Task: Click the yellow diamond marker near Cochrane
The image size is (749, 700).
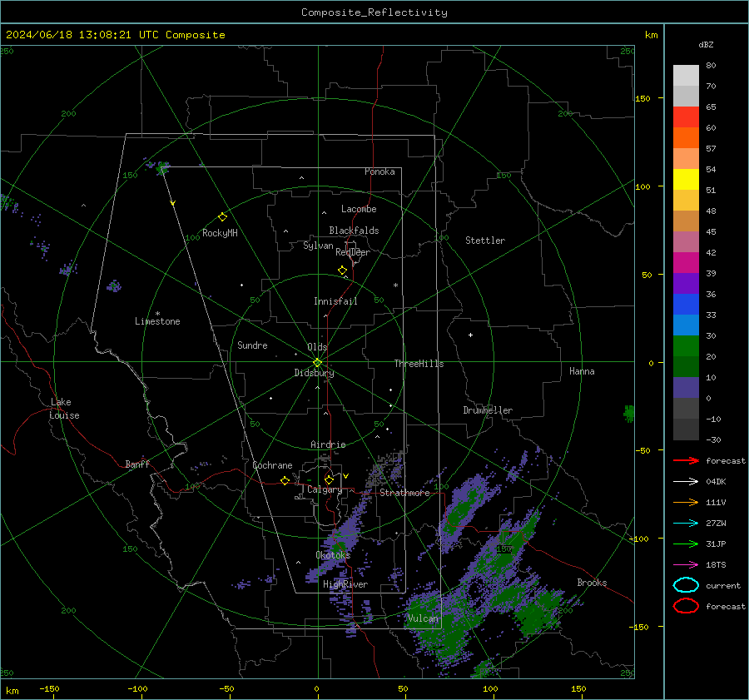Action: tap(285, 480)
